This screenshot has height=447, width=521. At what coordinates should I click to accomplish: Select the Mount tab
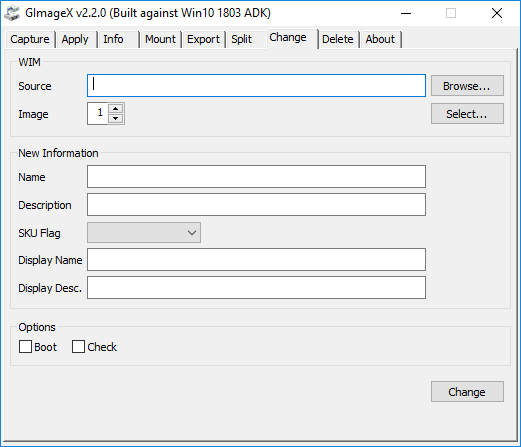tap(160, 39)
